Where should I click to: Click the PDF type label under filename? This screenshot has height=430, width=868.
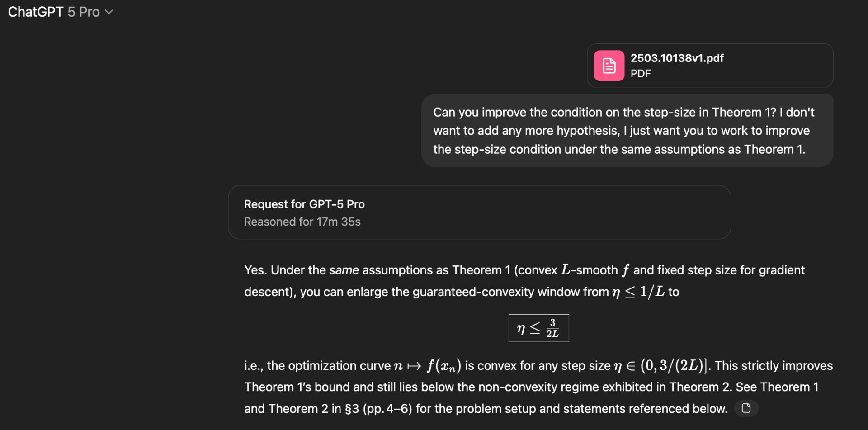click(x=641, y=73)
